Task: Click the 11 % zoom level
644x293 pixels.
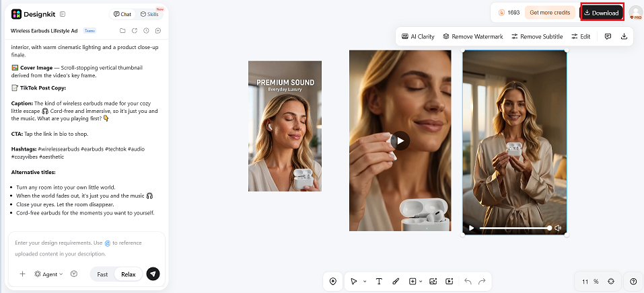Action: (590, 282)
